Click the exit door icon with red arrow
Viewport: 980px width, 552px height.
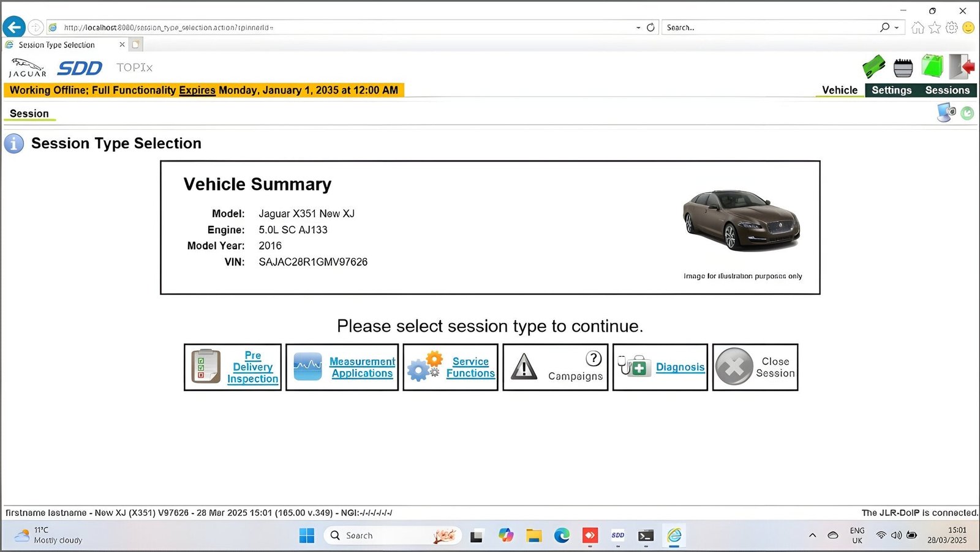point(962,66)
